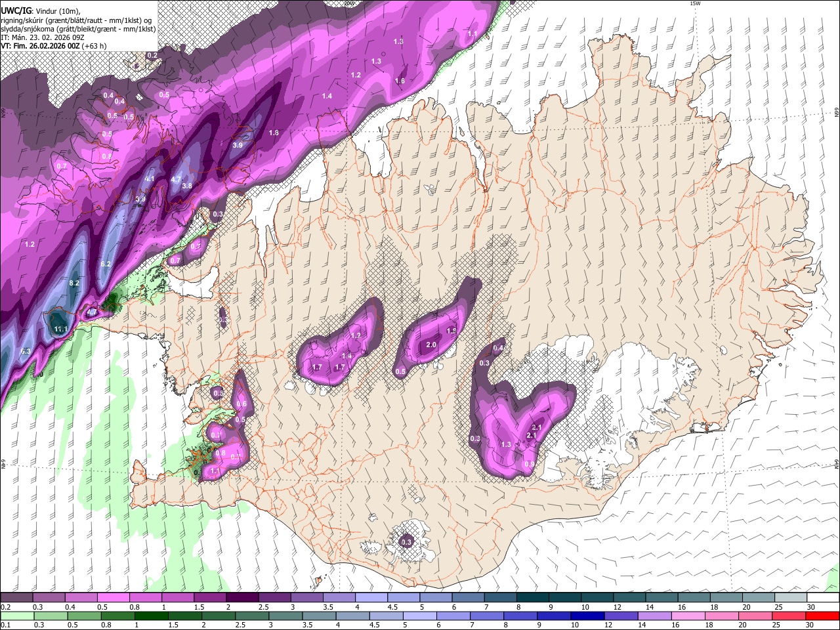840x630 pixels.
Task: Click the 0.6 value in the southwest snow patch
Action: click(242, 404)
